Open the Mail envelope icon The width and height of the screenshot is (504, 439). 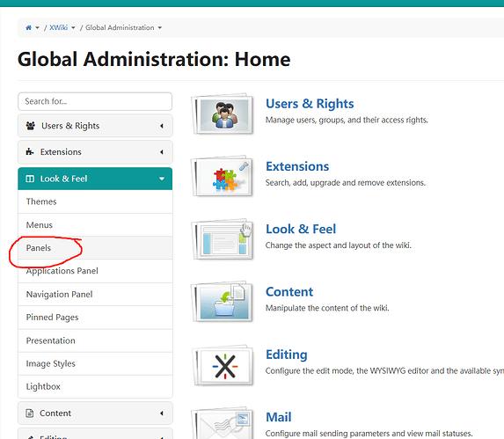tap(223, 424)
